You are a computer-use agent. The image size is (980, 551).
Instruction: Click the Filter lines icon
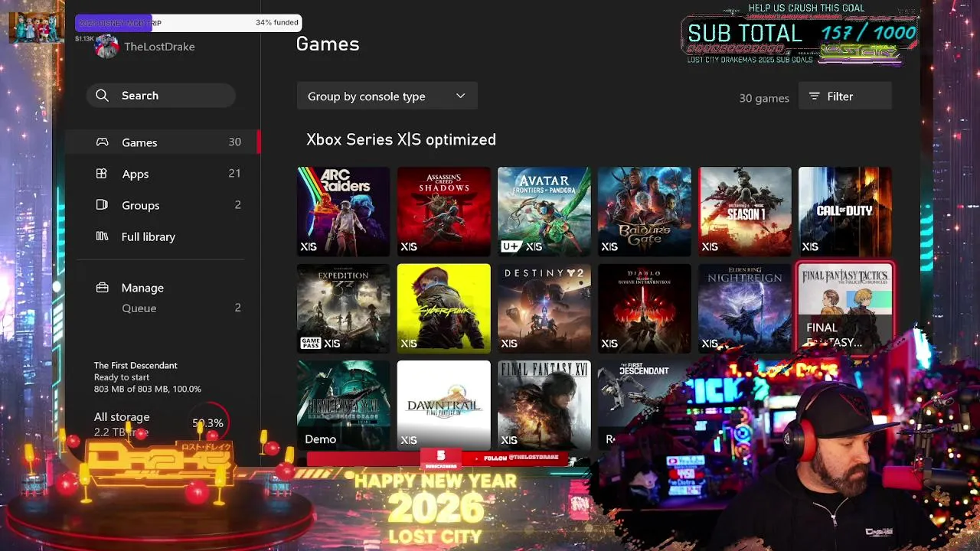pyautogui.click(x=814, y=96)
